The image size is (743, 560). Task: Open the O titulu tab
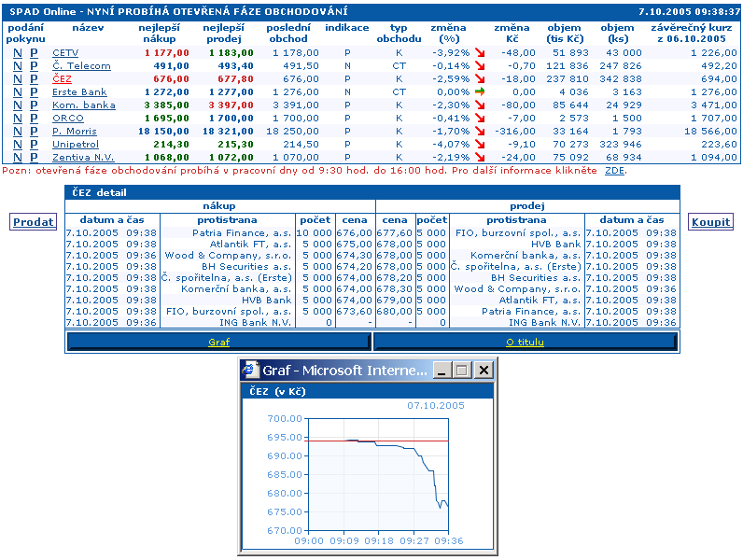(x=525, y=343)
